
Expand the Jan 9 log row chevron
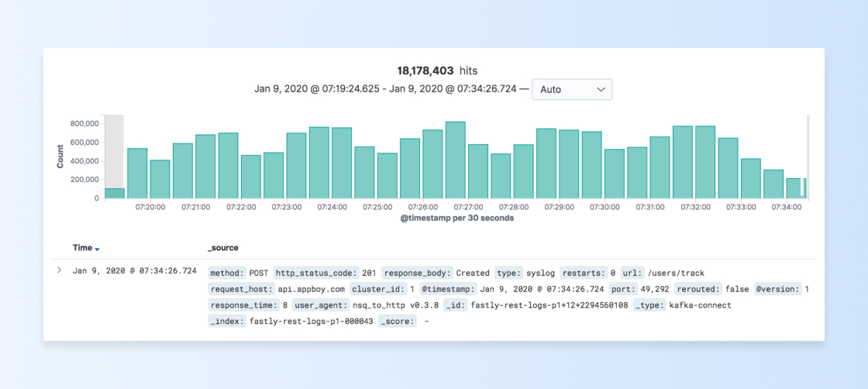(x=59, y=270)
